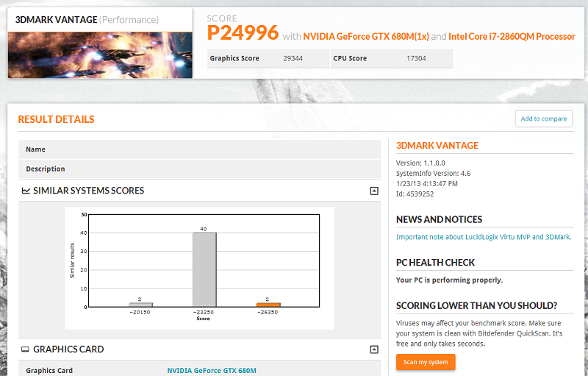
Task: Click the SCORING LOWER THAN YOU SHOULD heading
Action: tap(476, 306)
